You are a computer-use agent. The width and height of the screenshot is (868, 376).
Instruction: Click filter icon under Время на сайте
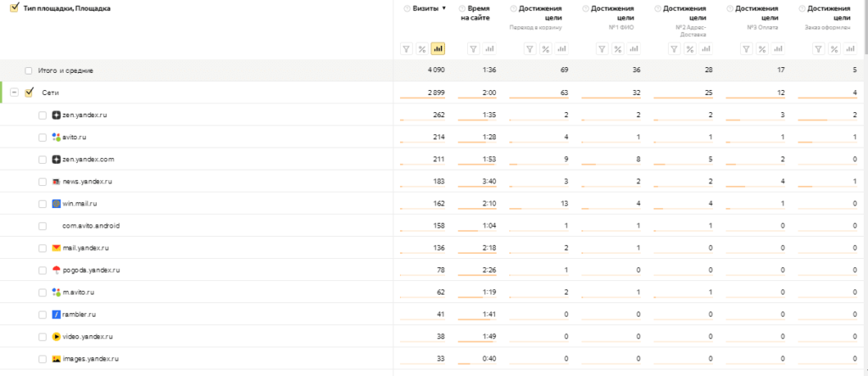[x=472, y=49]
